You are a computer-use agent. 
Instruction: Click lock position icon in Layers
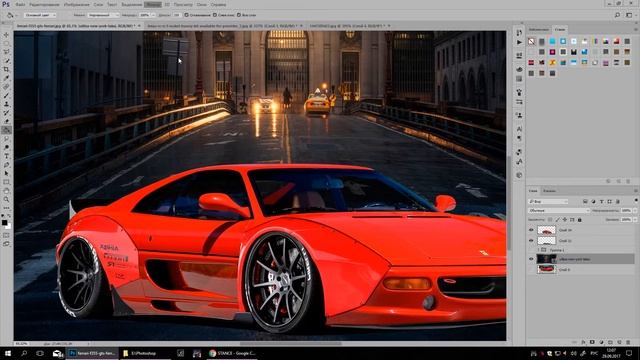coord(564,220)
